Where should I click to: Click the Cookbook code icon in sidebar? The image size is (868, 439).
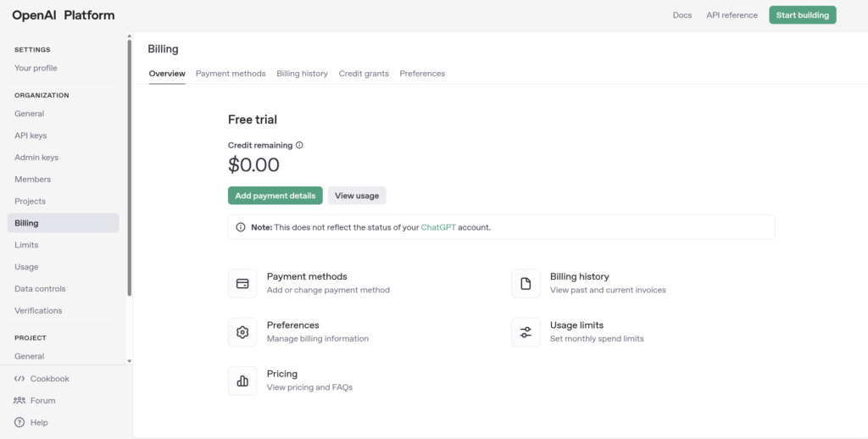pyautogui.click(x=19, y=379)
